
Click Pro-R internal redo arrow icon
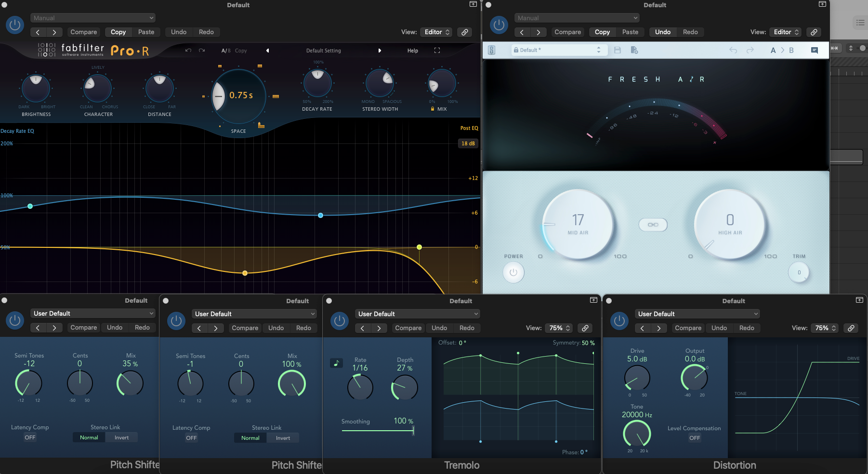coord(202,51)
